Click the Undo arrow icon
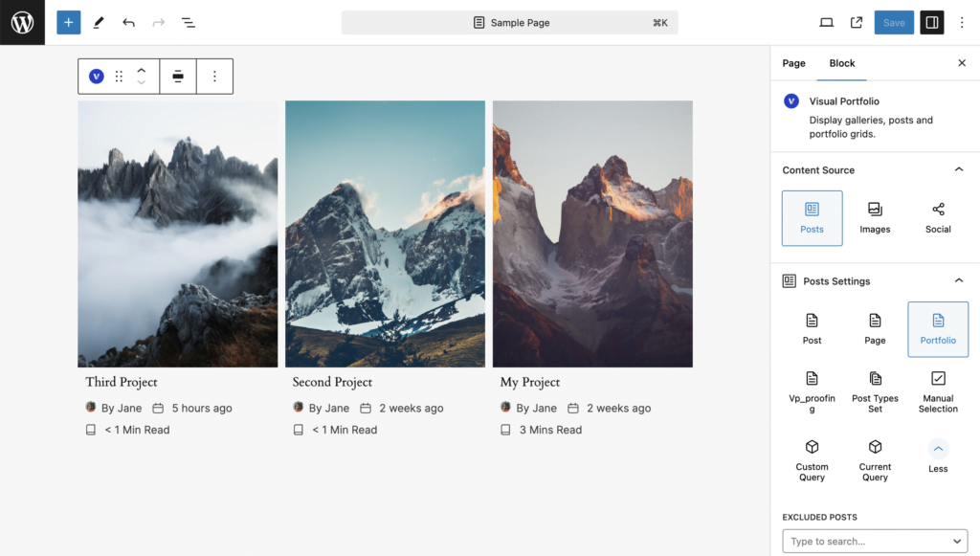This screenshot has width=980, height=556. (128, 22)
